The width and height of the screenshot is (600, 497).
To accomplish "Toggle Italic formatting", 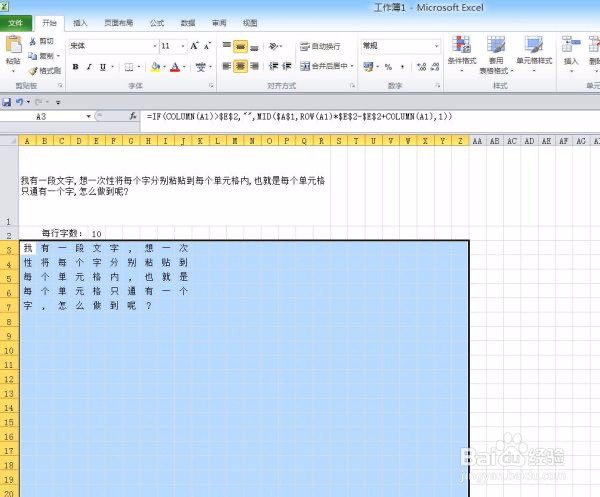I will [89, 67].
